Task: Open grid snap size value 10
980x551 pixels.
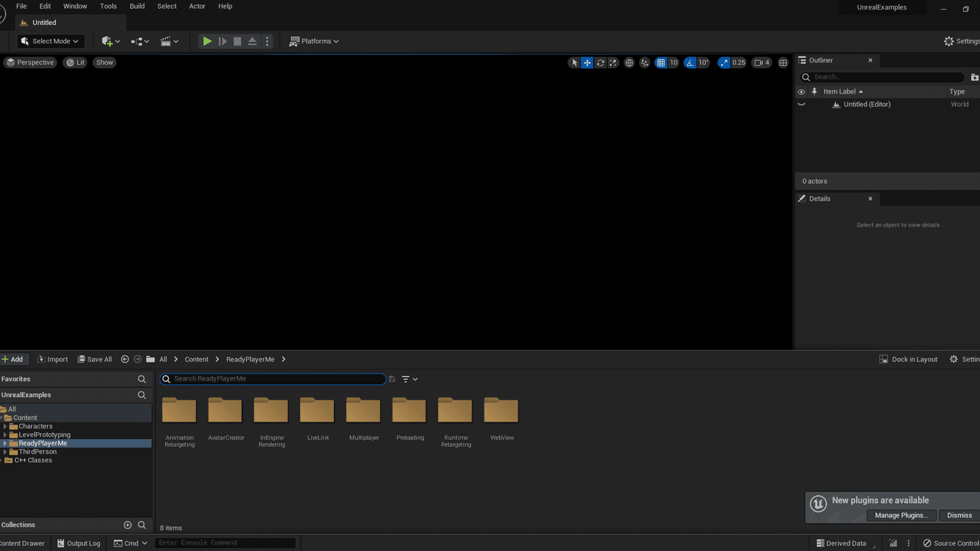Action: tap(674, 63)
